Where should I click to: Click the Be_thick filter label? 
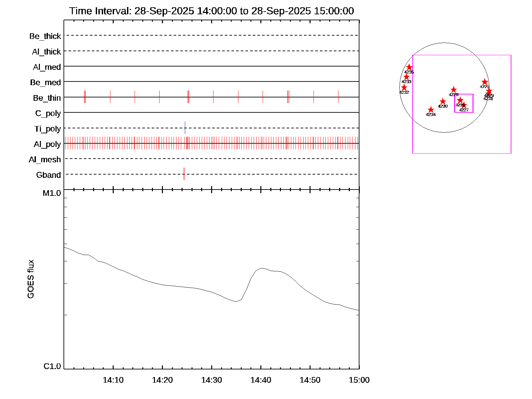(x=45, y=36)
